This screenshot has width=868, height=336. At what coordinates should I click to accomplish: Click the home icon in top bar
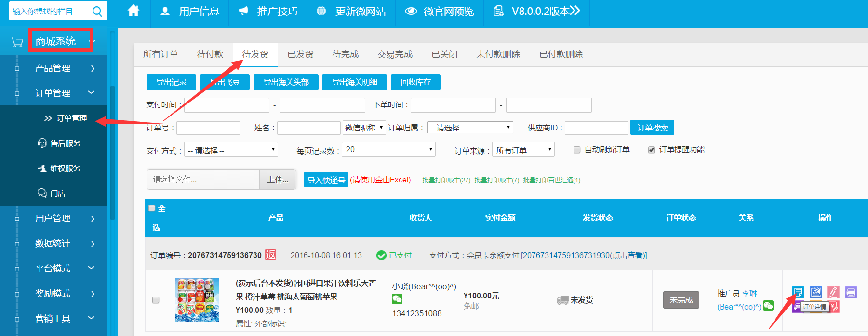[x=134, y=11]
